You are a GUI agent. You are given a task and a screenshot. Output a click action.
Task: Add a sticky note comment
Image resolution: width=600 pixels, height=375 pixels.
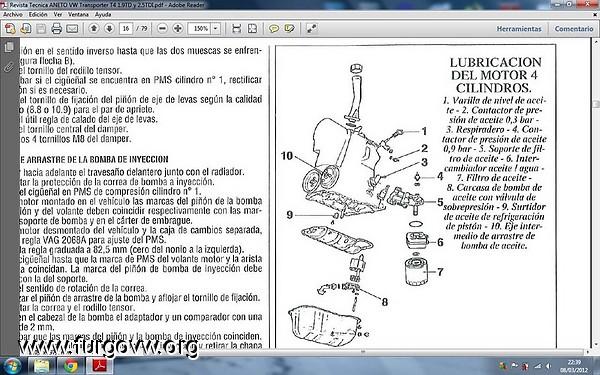[x=274, y=29]
